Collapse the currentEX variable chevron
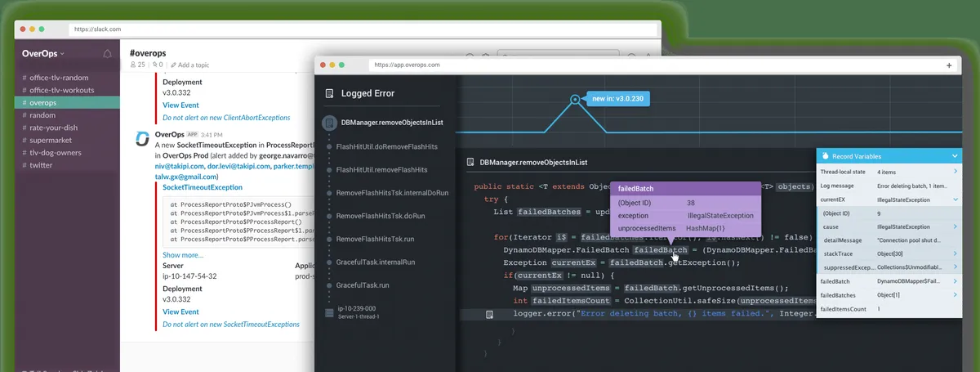 (955, 199)
